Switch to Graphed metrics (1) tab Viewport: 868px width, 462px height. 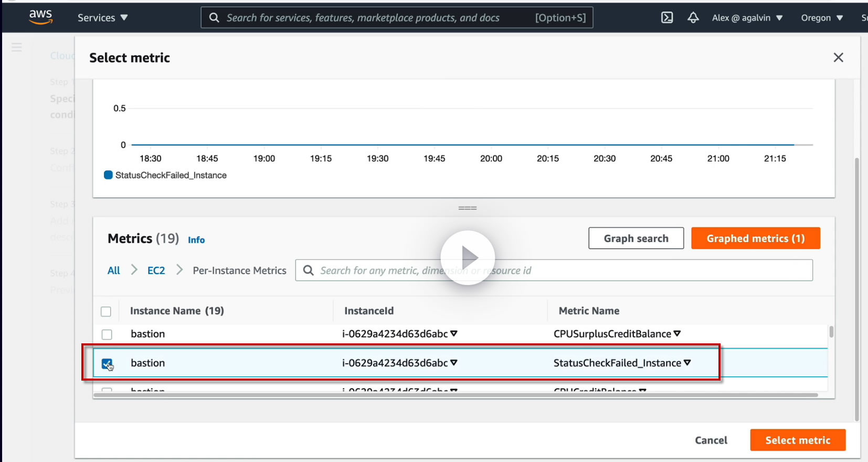tap(755, 238)
